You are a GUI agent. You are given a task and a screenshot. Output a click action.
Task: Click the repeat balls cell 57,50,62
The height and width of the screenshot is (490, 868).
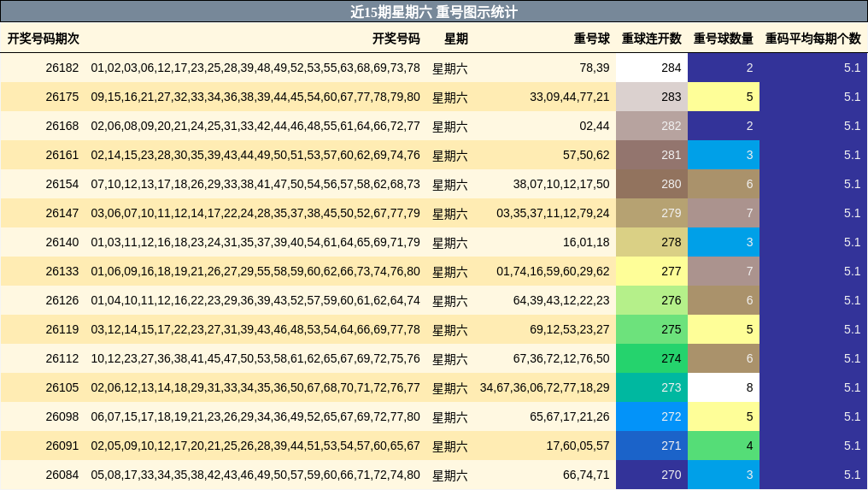pyautogui.click(x=586, y=155)
